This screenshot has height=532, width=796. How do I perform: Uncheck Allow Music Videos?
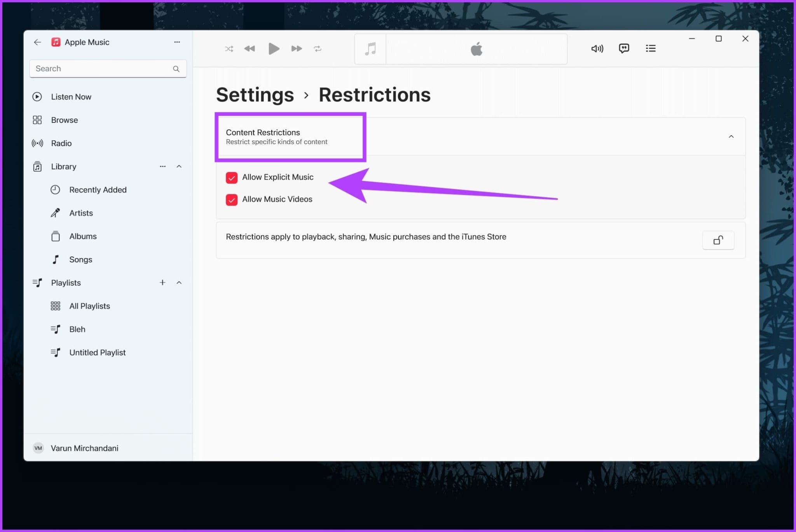(232, 200)
